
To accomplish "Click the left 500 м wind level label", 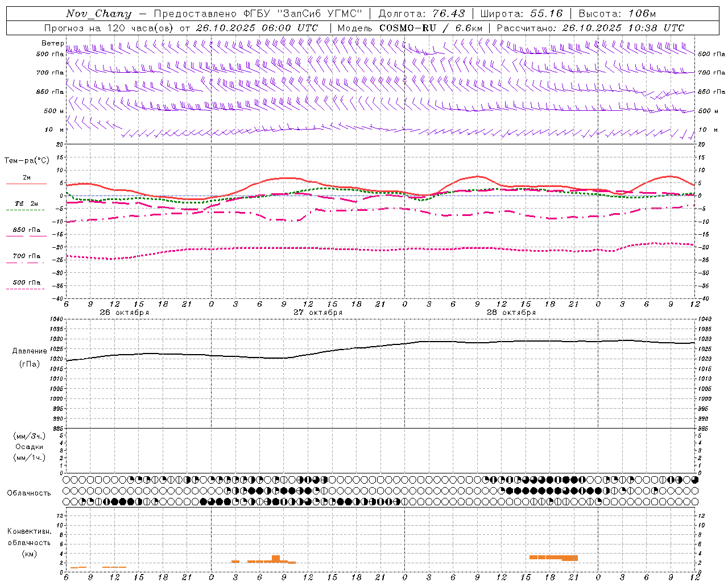I will click(54, 111).
